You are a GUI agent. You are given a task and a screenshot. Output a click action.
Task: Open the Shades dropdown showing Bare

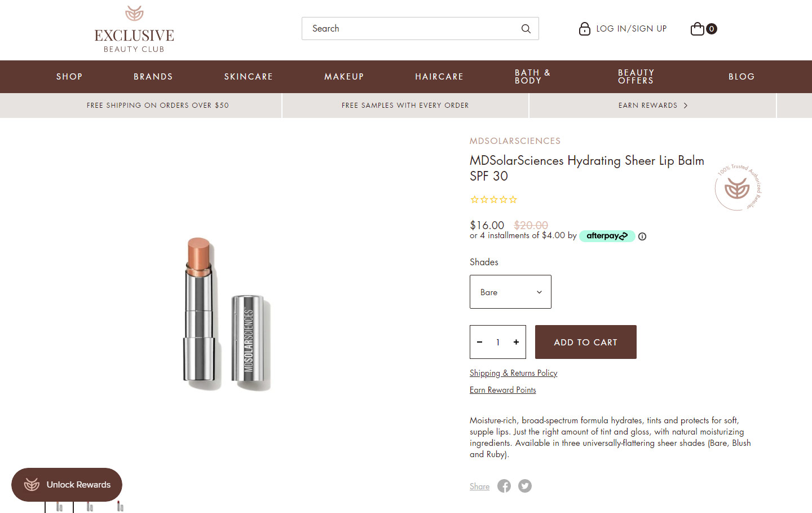pos(510,292)
